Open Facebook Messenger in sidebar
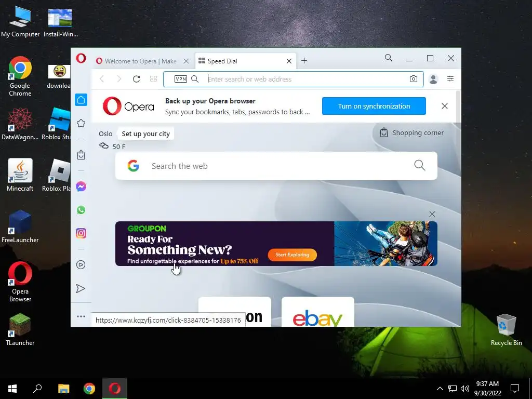Viewport: 532px width, 399px height. [x=81, y=187]
